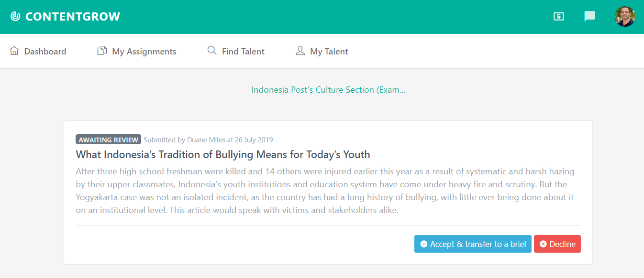Click the Dashboard house icon

tap(14, 51)
